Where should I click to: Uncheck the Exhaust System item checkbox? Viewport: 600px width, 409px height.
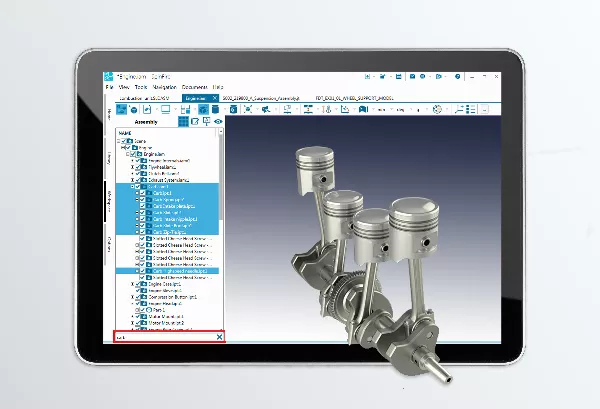(140, 178)
